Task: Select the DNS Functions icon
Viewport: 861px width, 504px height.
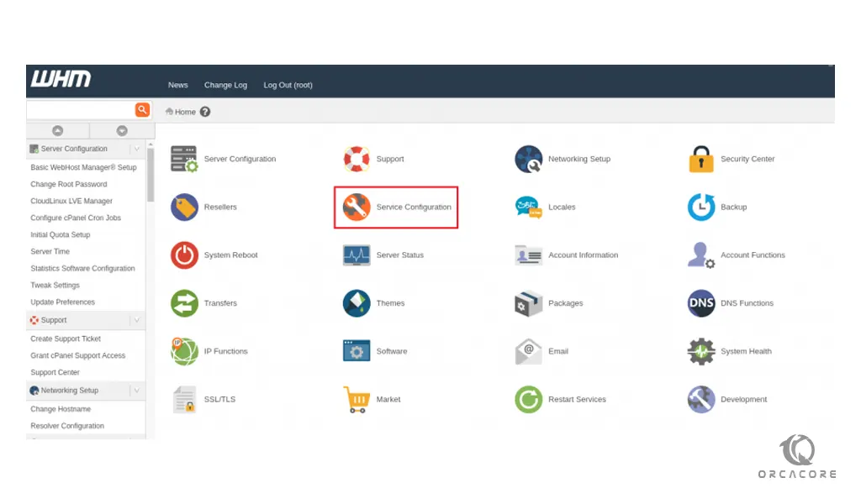Action: pos(700,303)
